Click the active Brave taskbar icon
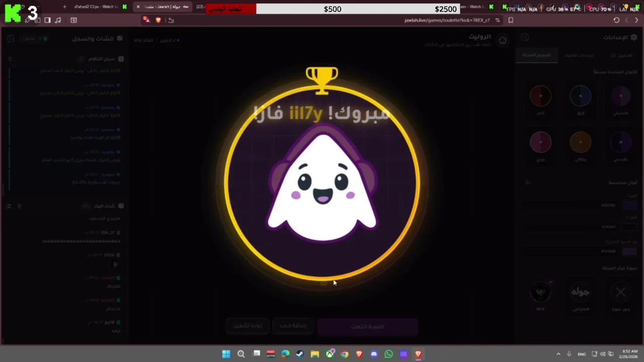Viewport: 644px width, 362px height. pos(418,354)
